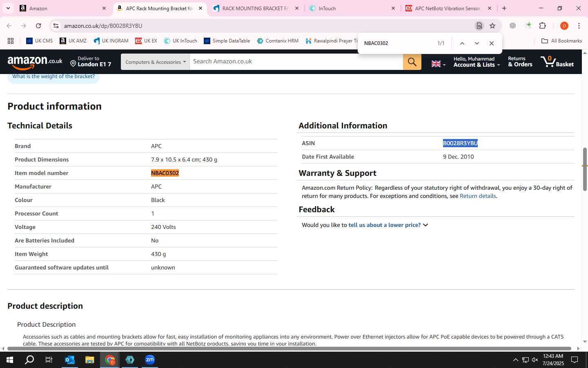Screen dimensions: 588x368
Task: Close the APC NetBotz Vibration Sensor tab
Action: click(x=490, y=8)
